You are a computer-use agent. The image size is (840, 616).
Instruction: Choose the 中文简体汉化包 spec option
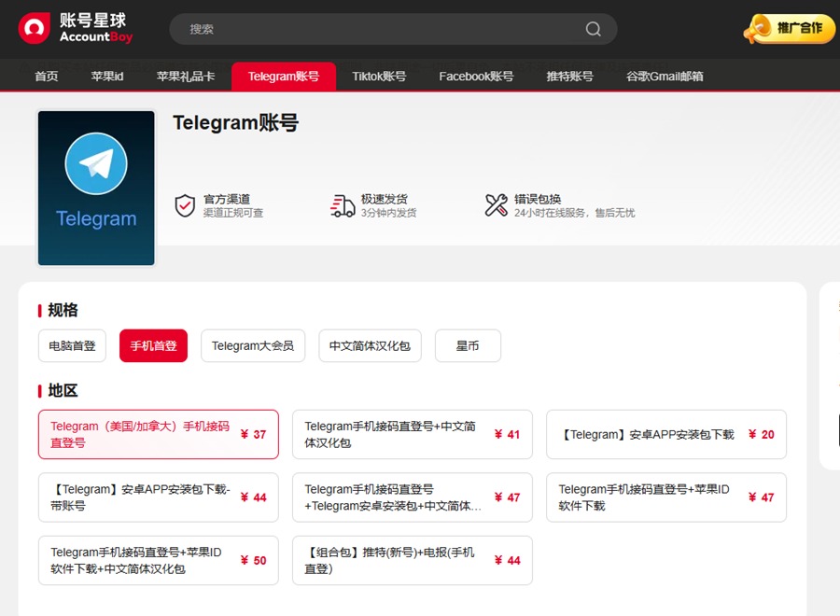370,346
